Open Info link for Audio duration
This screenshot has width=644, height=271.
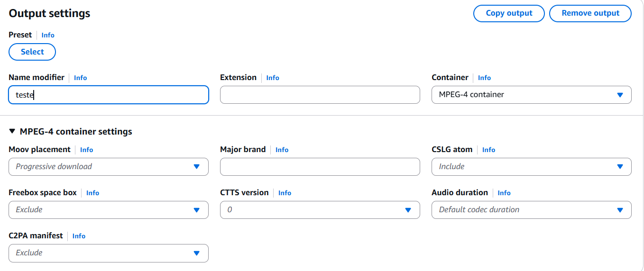(x=504, y=193)
